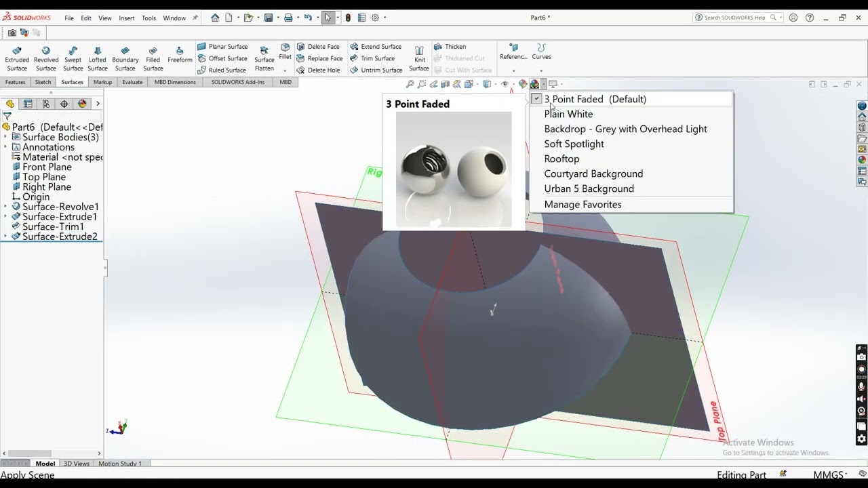
Task: Click the Surface Flatten tool
Action: (x=264, y=59)
